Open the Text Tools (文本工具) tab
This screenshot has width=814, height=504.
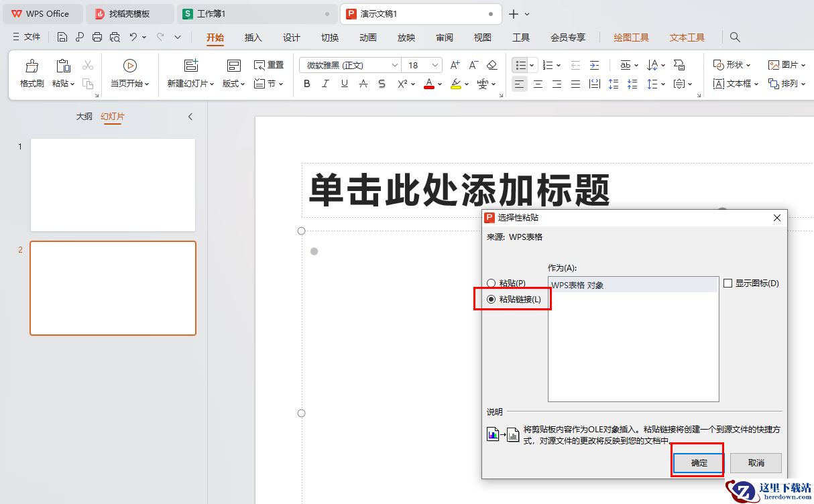click(x=687, y=38)
